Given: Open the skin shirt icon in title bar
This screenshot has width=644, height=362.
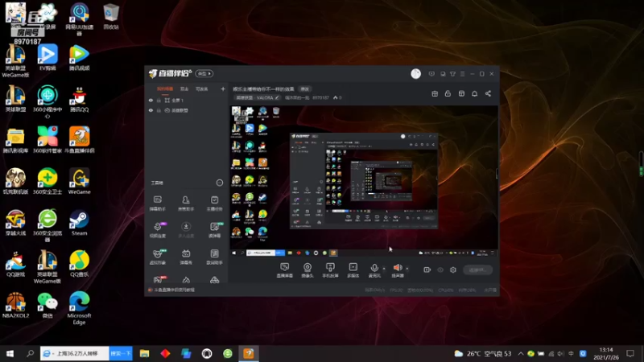Looking at the screenshot, I should tap(452, 74).
